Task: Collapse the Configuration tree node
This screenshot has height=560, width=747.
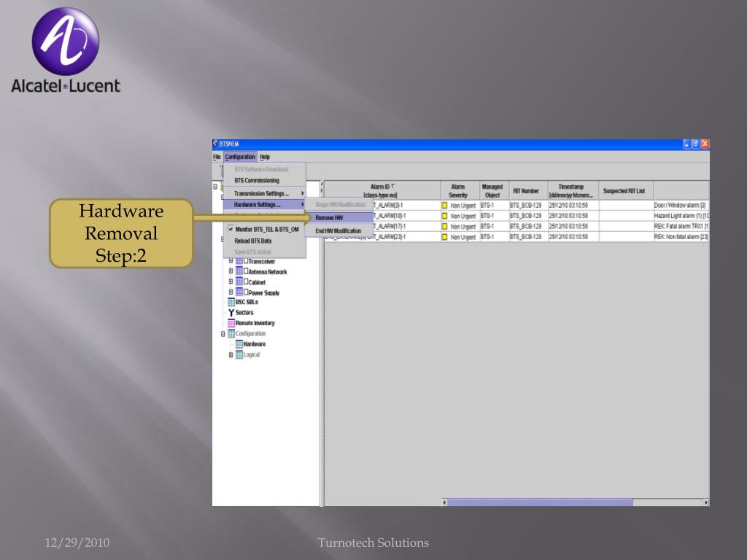Action: 222,334
